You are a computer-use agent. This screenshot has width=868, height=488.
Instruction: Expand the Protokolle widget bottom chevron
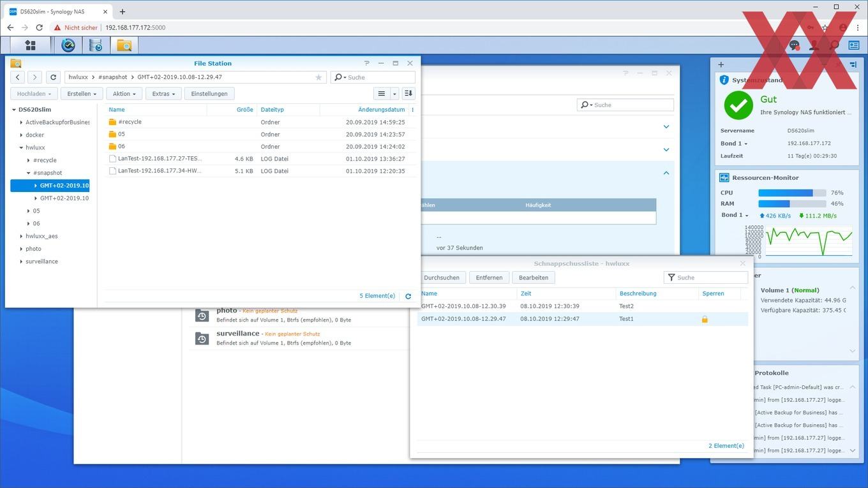pos(853,450)
